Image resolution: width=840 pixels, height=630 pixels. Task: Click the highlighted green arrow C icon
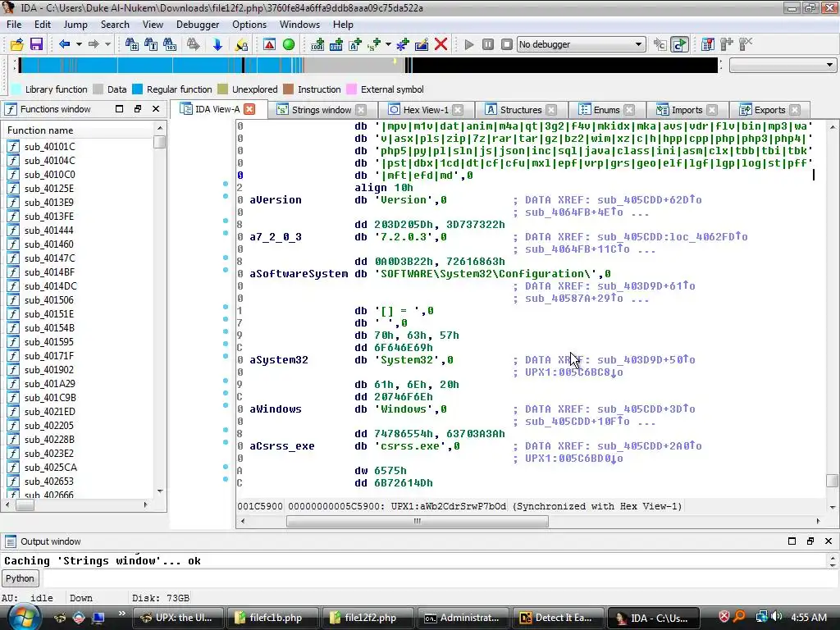pyautogui.click(x=679, y=44)
